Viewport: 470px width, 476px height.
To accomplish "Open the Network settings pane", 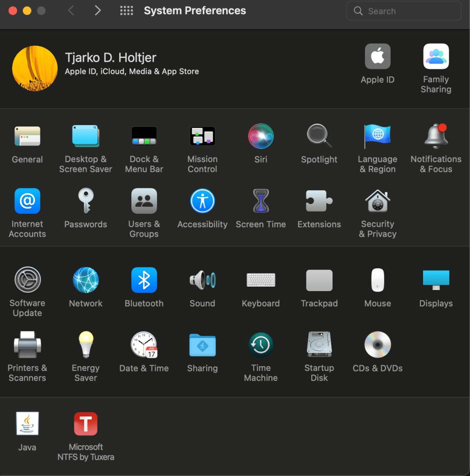I will pos(85,280).
